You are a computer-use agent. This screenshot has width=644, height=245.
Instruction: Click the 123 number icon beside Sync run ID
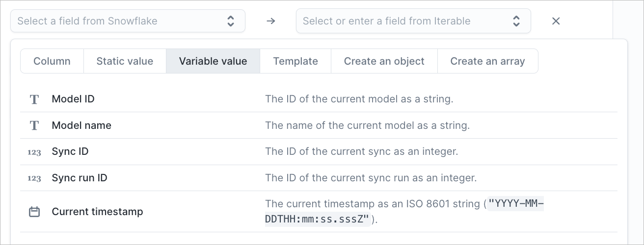(34, 178)
